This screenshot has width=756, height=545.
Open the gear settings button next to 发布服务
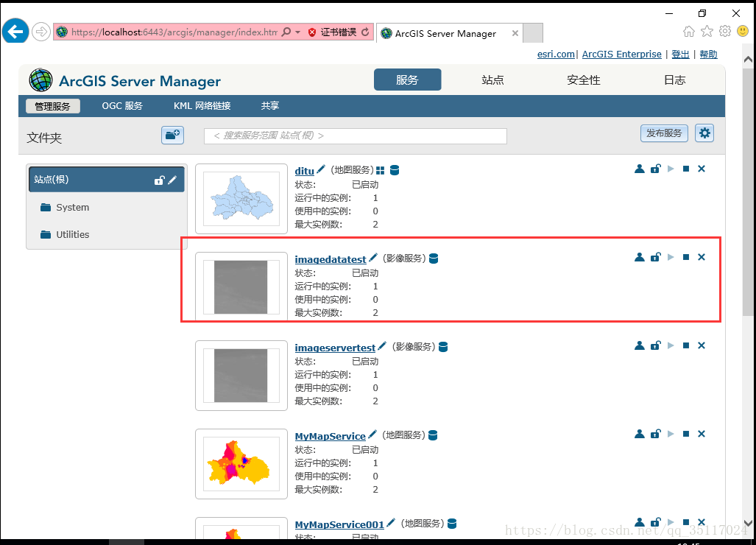(704, 133)
